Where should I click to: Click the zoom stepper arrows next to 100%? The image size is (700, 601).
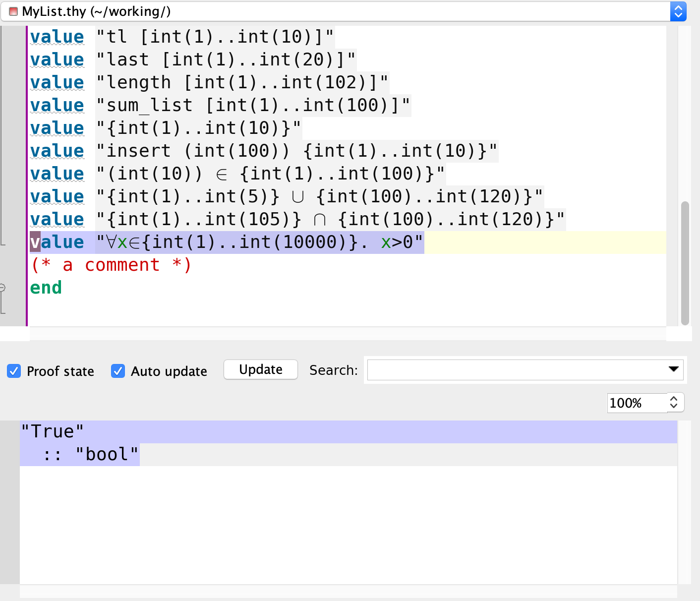[x=674, y=403]
